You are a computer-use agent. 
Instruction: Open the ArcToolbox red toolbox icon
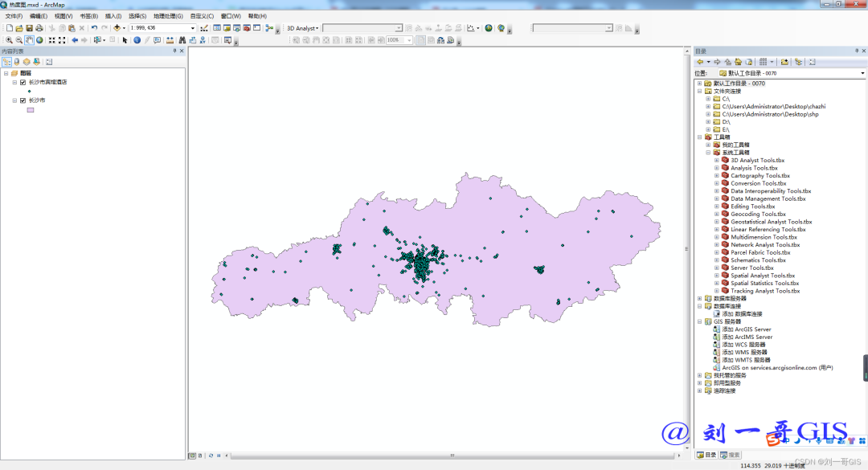click(247, 28)
